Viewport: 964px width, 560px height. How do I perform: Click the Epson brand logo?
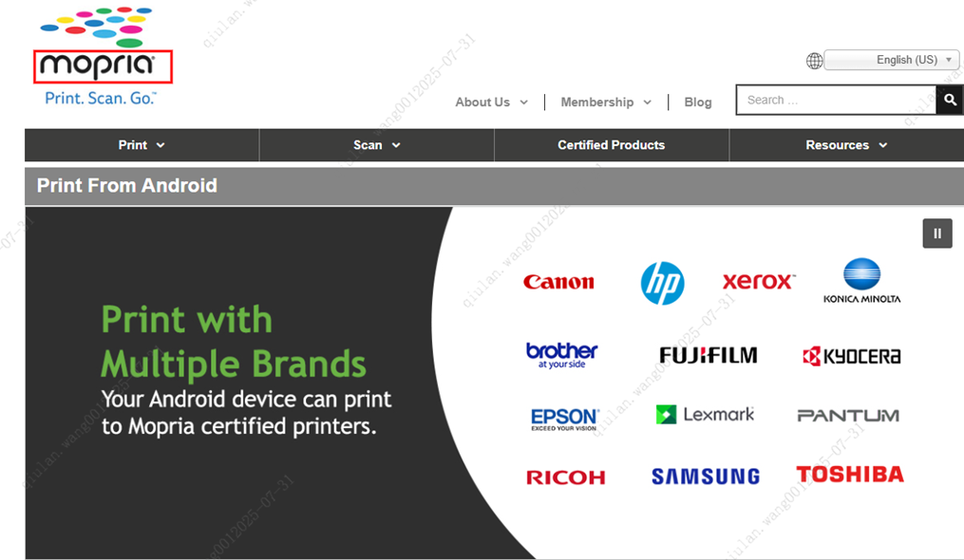[564, 420]
